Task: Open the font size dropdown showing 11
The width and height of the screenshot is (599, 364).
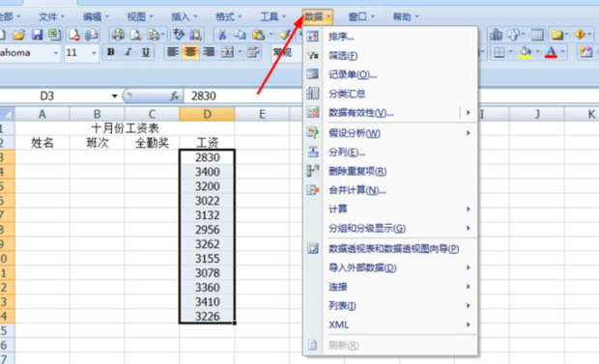Action: point(94,53)
